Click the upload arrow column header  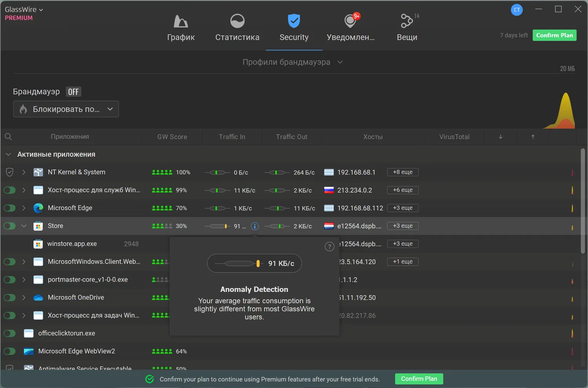tap(533, 137)
